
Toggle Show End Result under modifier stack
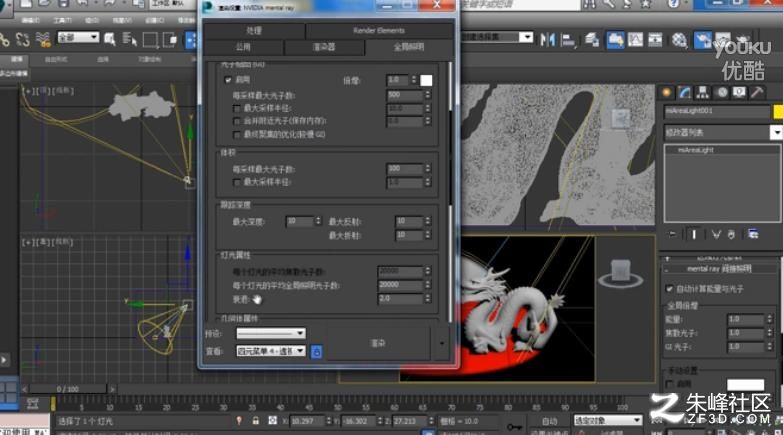tap(694, 234)
